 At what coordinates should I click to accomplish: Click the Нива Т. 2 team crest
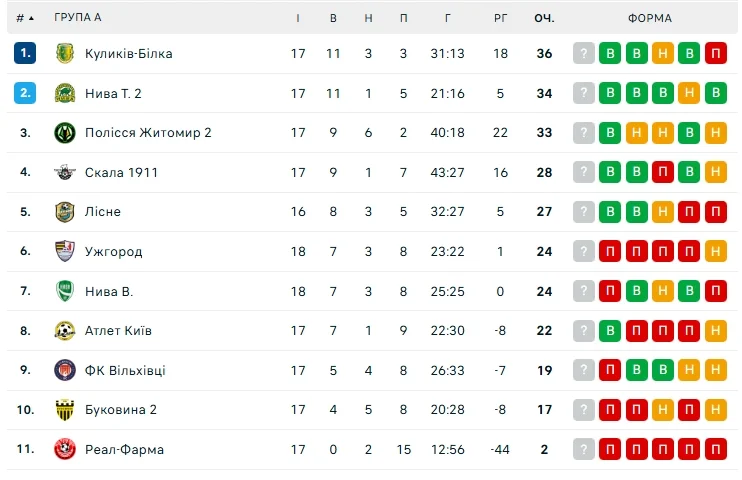[65, 93]
